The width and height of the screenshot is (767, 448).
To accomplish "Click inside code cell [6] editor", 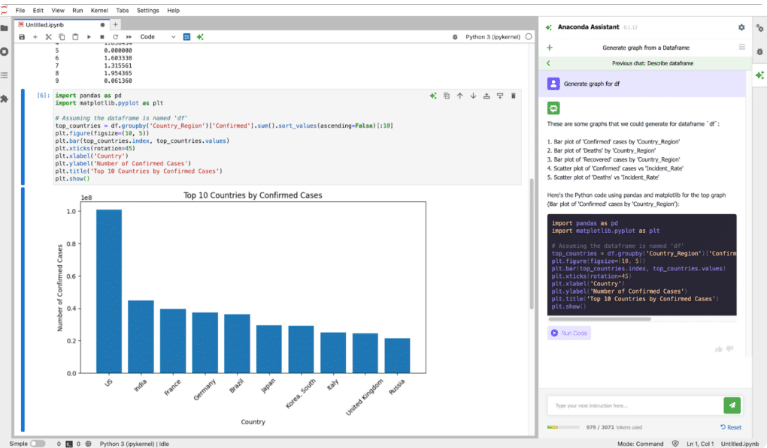I will coord(287,137).
